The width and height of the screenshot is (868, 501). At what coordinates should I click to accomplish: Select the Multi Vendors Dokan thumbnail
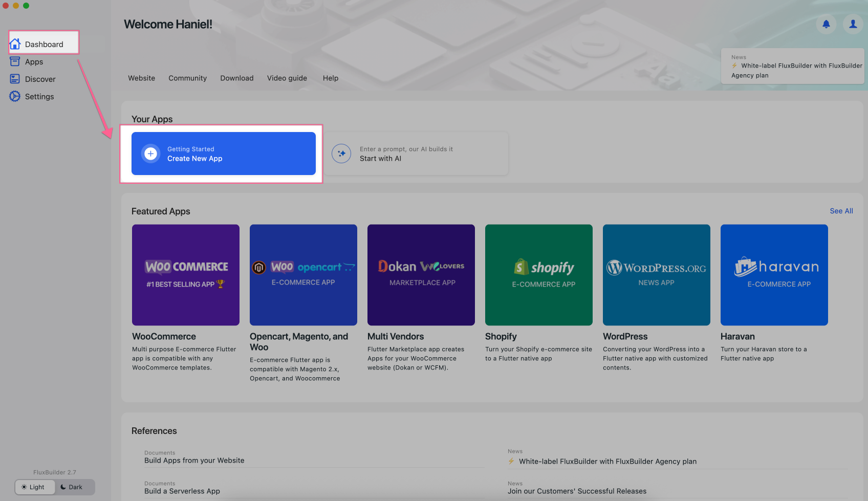pyautogui.click(x=421, y=275)
